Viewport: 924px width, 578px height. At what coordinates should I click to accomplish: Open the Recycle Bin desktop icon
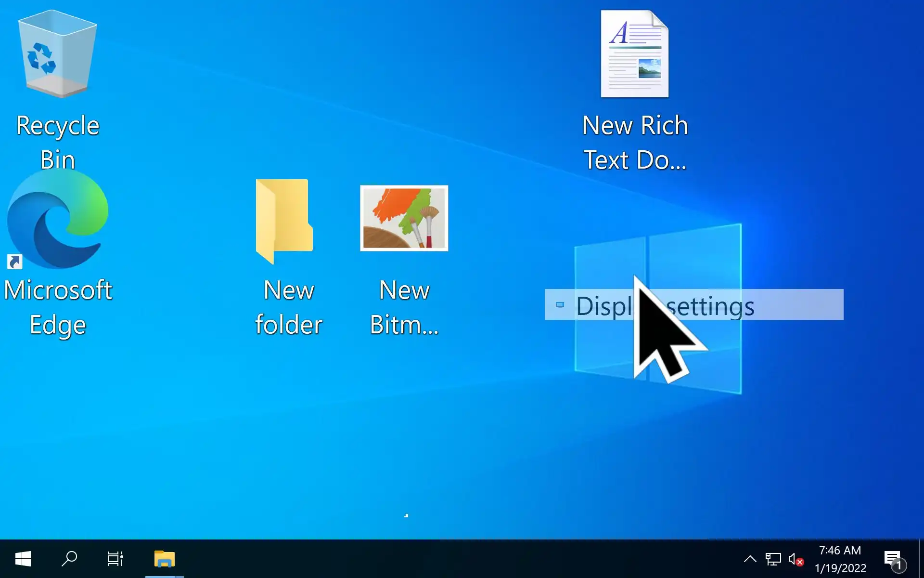[57, 54]
